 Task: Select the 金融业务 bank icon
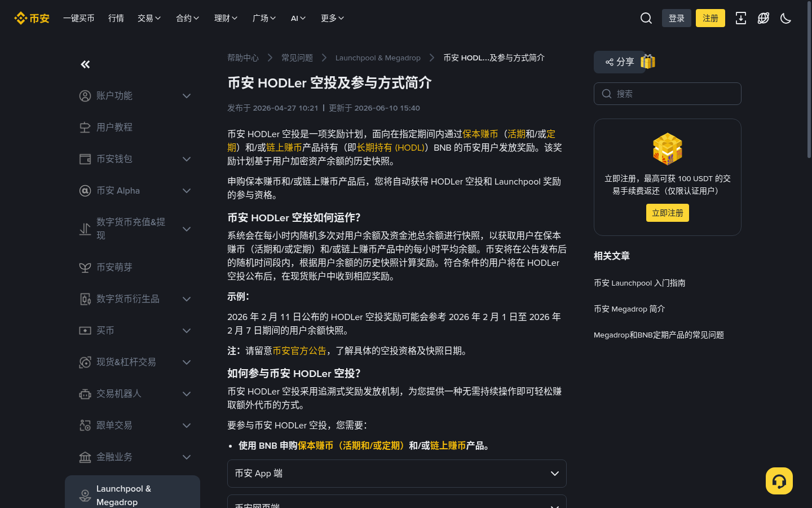tap(85, 457)
